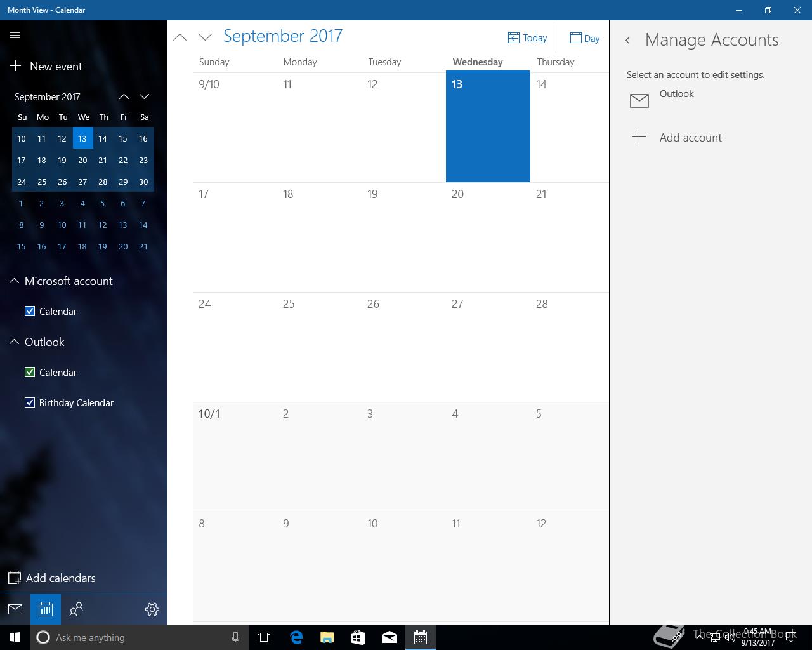Open File Explorer from taskbar
The height and width of the screenshot is (650, 812).
coord(327,637)
